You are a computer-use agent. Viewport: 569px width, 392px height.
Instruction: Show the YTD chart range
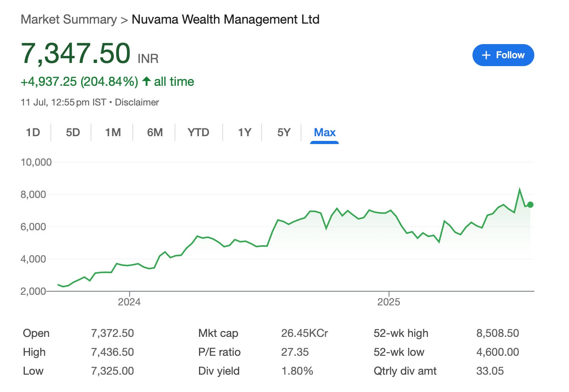pyautogui.click(x=198, y=132)
